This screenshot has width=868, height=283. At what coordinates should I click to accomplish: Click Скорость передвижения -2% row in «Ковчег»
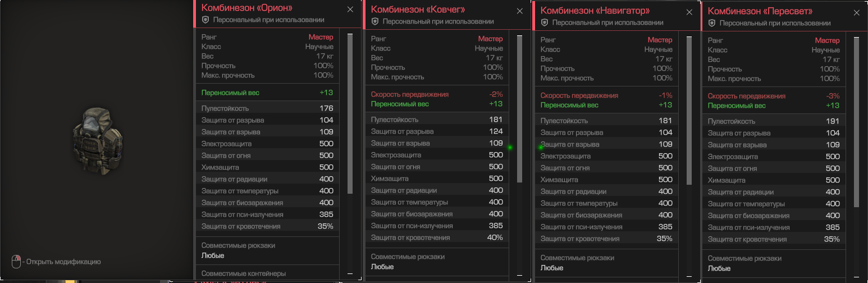pos(436,94)
